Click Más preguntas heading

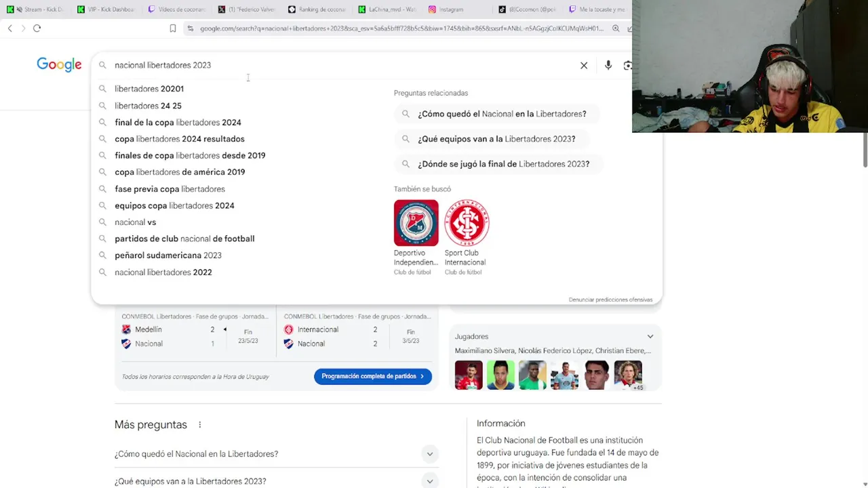coord(151,425)
